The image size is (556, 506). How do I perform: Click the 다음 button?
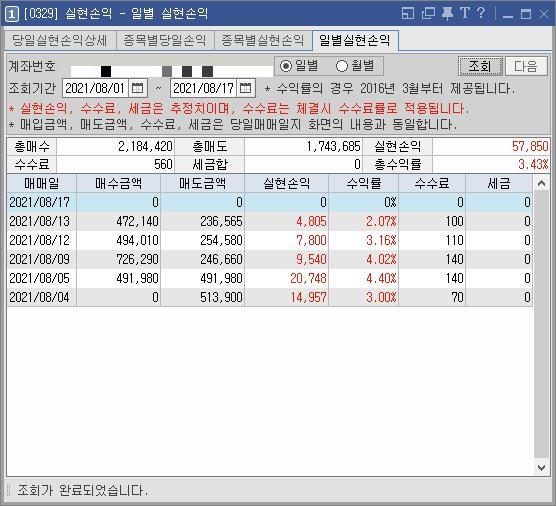(x=526, y=66)
